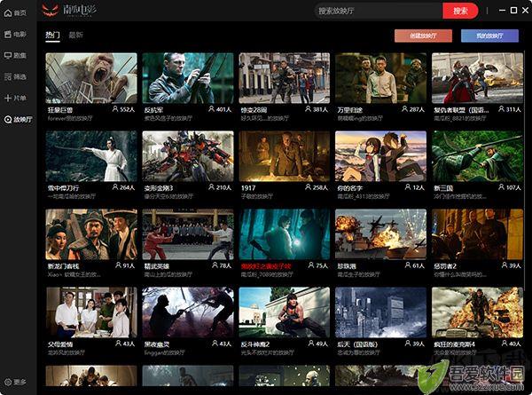Click the 创建放映厅 create room button
This screenshot has height=395, width=532.
point(423,36)
